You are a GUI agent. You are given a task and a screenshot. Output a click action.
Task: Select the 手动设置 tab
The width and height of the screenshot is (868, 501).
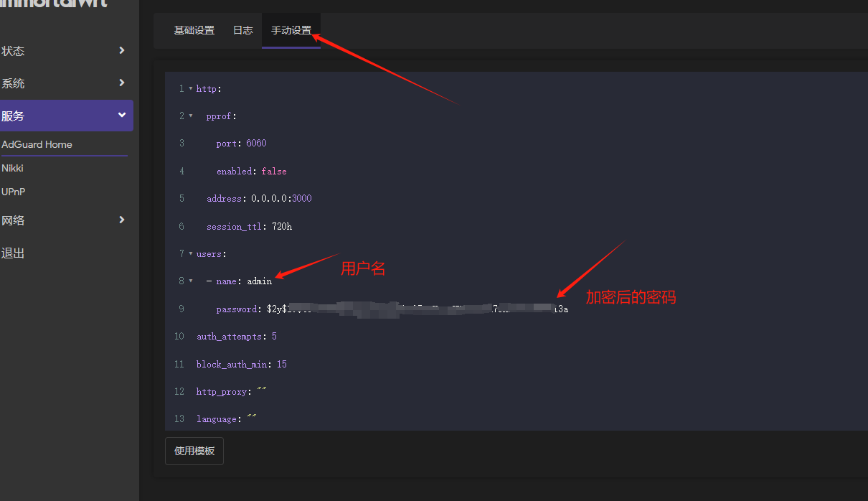click(290, 30)
